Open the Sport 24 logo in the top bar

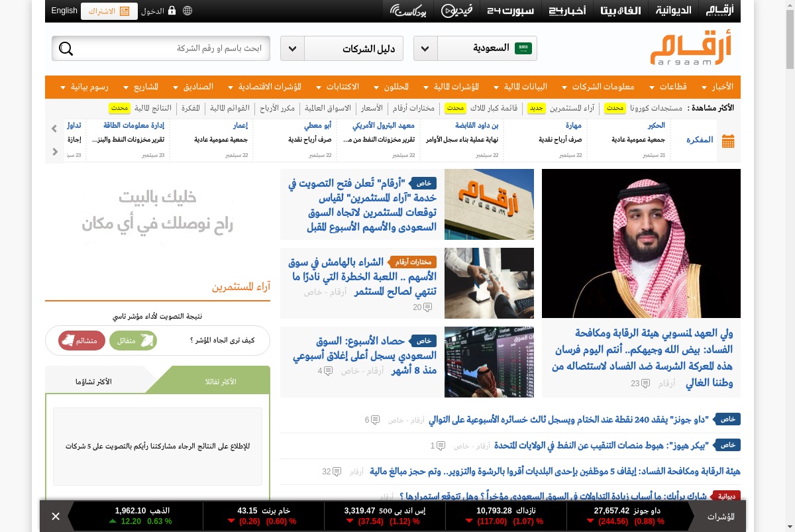click(510, 11)
